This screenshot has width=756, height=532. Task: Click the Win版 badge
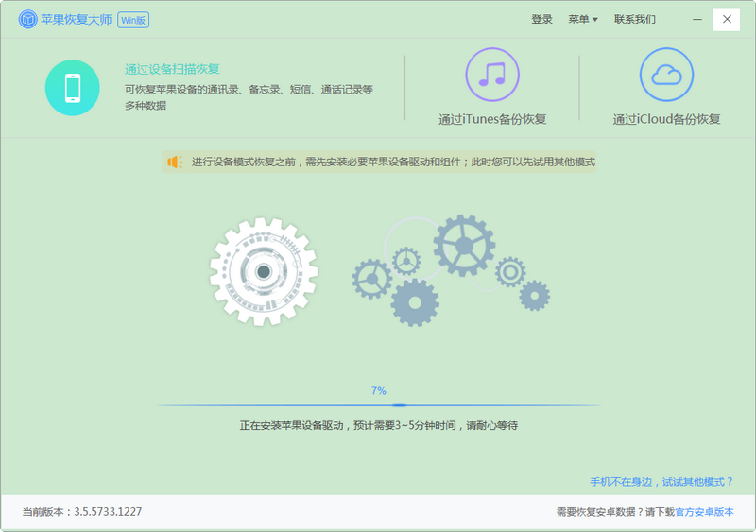click(x=133, y=20)
